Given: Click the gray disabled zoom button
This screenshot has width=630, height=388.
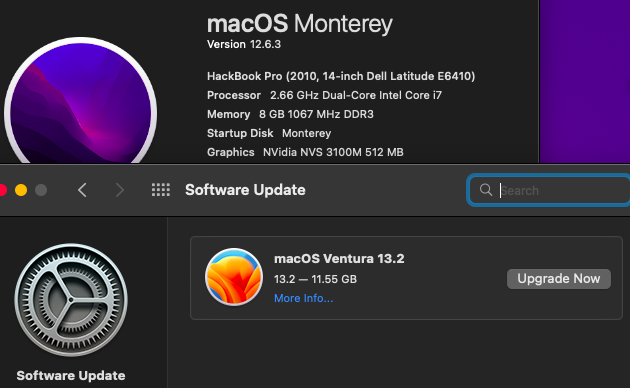Looking at the screenshot, I should (41, 190).
